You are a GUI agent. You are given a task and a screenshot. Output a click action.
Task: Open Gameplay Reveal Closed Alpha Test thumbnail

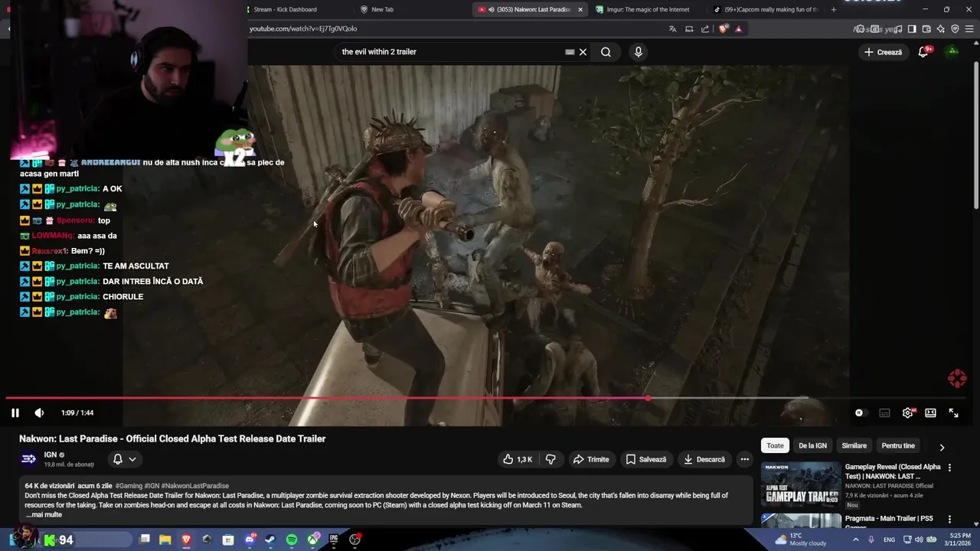coord(801,484)
